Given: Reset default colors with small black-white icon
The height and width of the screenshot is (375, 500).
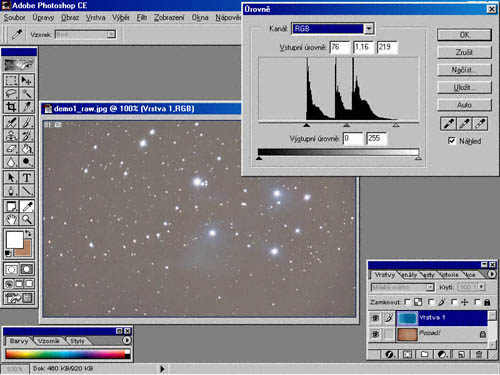Looking at the screenshot, I should click(8, 254).
